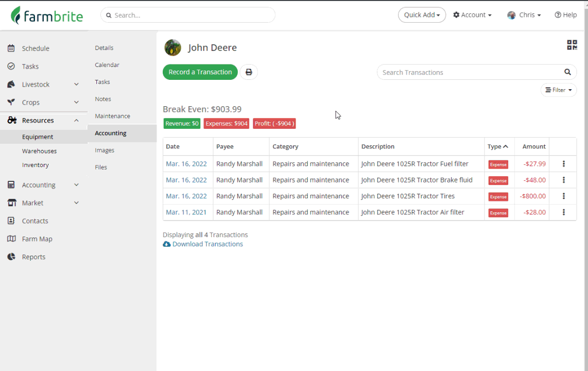
Task: Open the Mar. 16, 2022 Tires date link
Action: tap(186, 196)
